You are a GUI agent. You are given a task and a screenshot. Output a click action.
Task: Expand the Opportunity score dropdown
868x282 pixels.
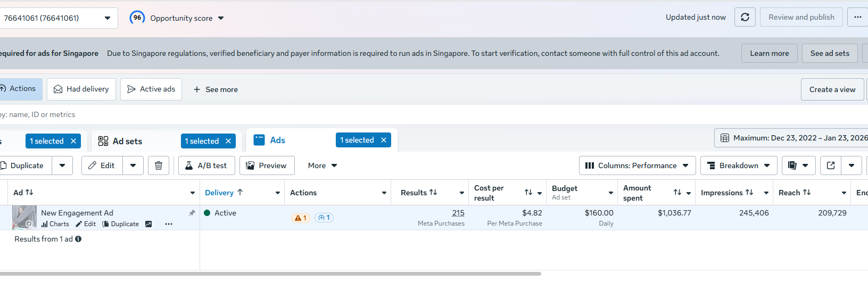pyautogui.click(x=220, y=18)
